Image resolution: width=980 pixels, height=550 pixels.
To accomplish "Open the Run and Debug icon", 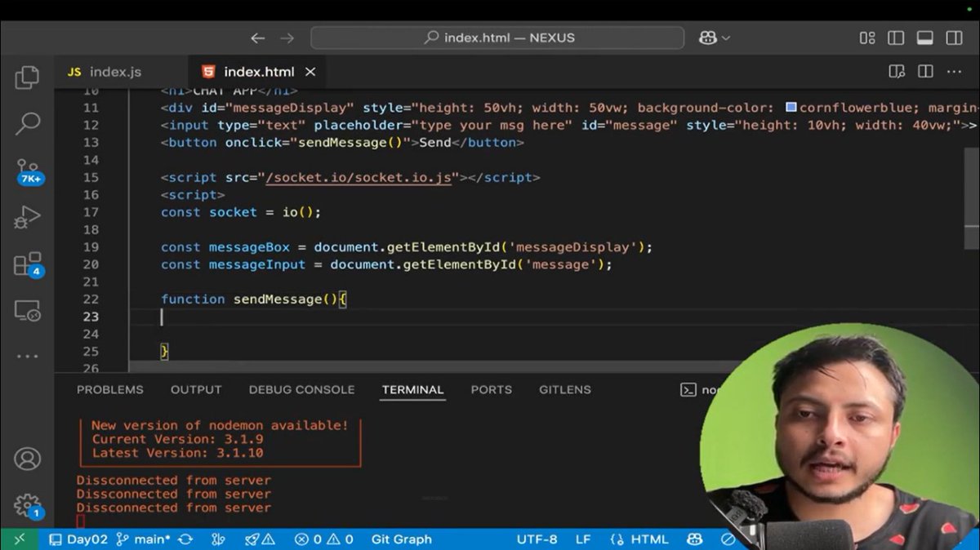I will [x=27, y=215].
